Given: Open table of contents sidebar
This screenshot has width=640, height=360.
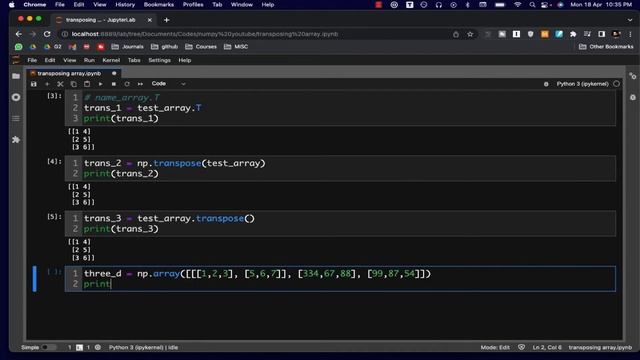Looking at the screenshot, I should coord(16,118).
